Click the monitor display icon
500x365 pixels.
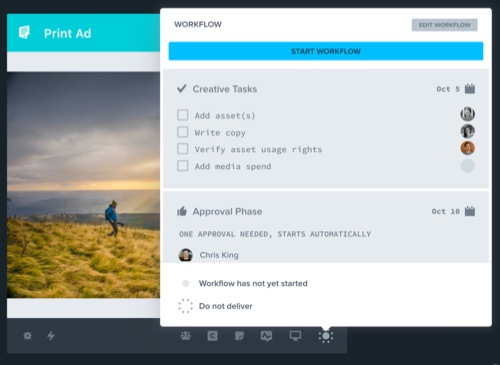(x=295, y=336)
